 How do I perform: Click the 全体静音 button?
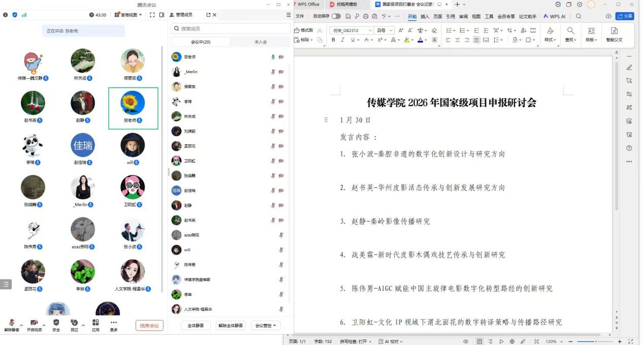click(195, 326)
